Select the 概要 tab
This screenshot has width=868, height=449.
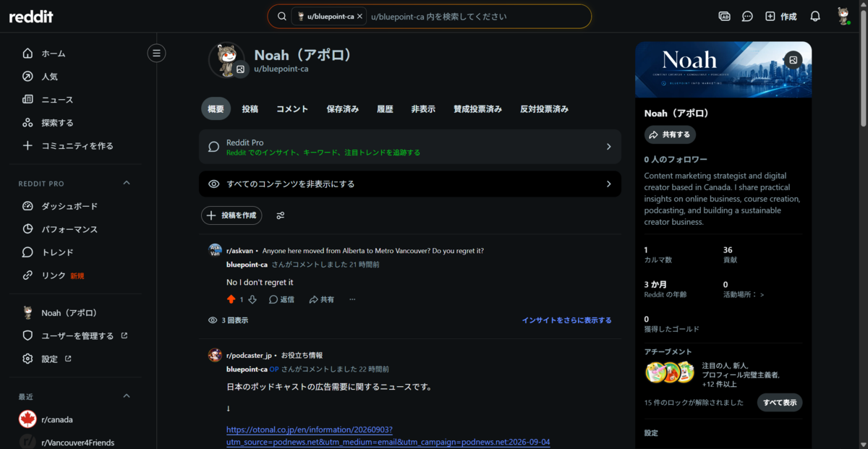click(x=216, y=109)
